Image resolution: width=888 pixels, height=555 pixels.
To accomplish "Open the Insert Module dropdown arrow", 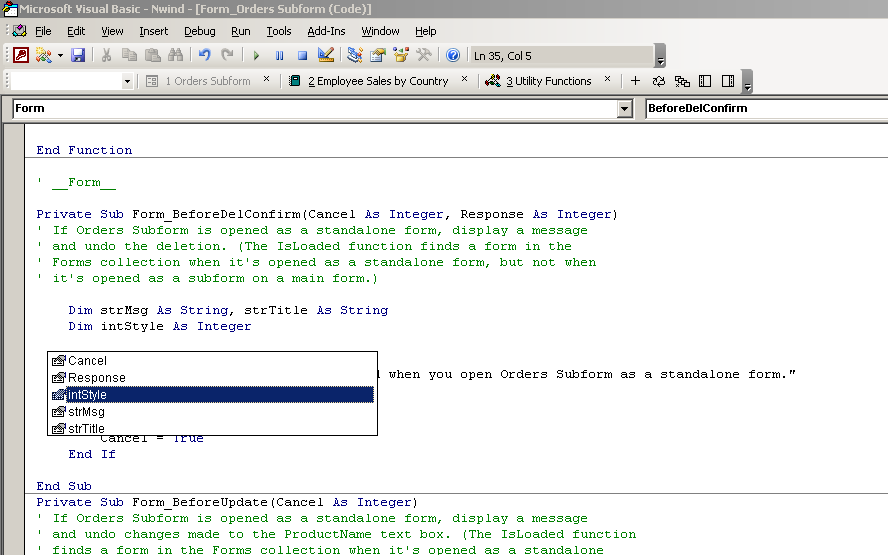I will click(60, 56).
